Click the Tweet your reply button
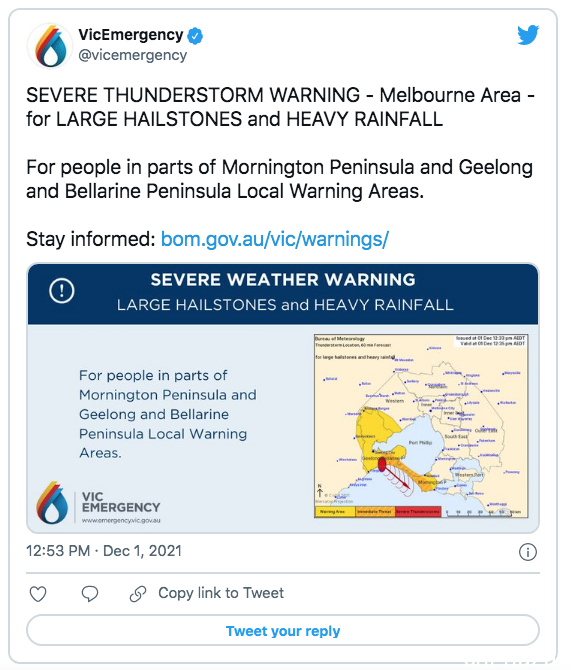This screenshot has width=574, height=670. click(283, 631)
